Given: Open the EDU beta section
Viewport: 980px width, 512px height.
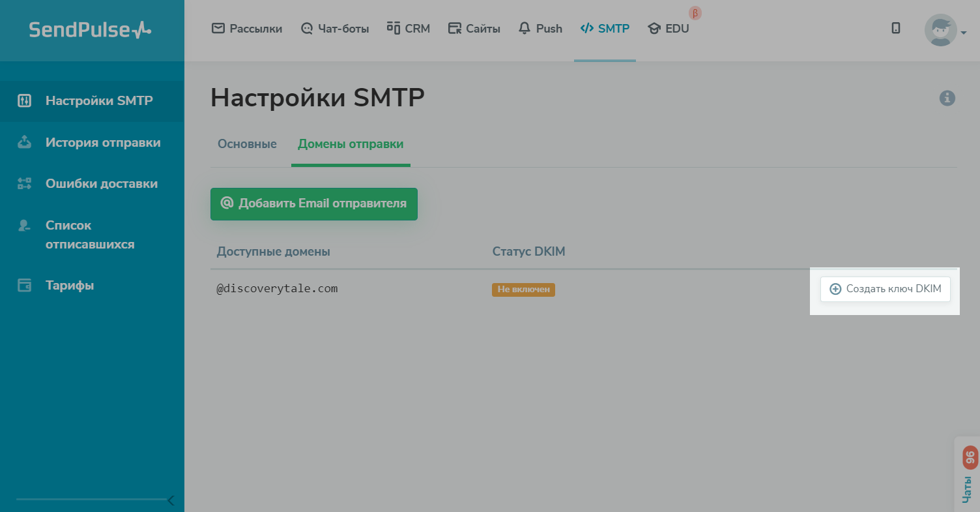Looking at the screenshot, I should click(669, 29).
